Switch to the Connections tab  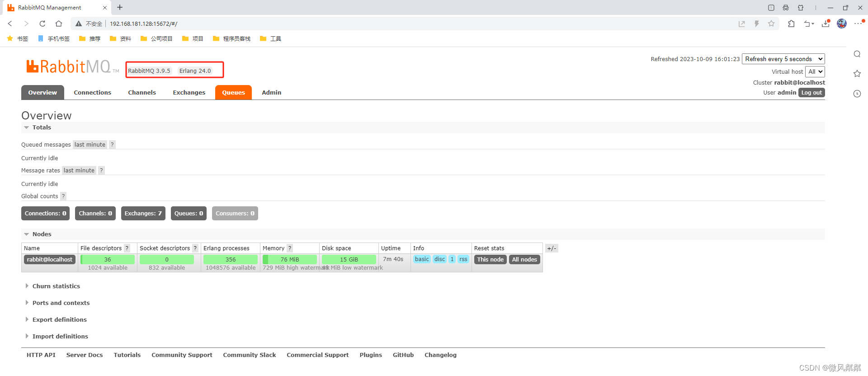[x=92, y=92]
